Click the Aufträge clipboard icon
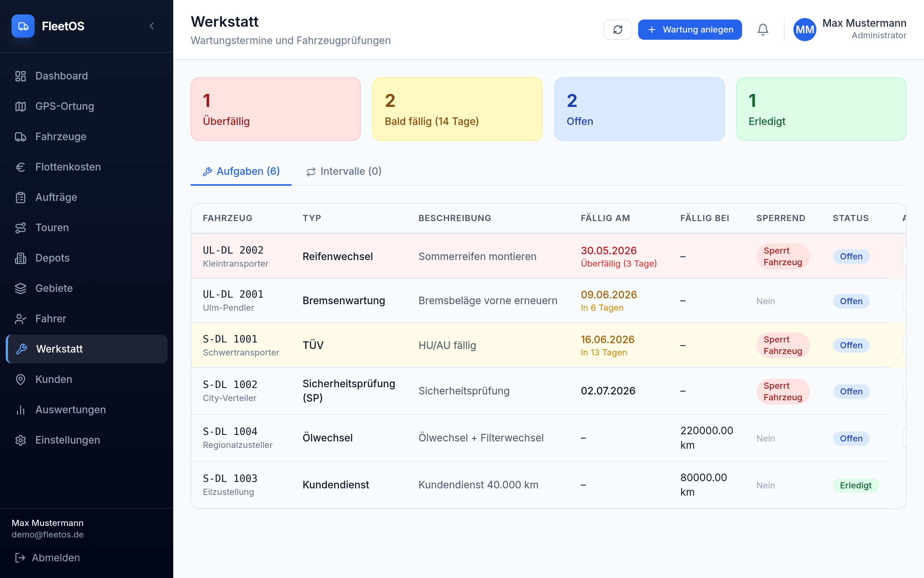 (21, 197)
